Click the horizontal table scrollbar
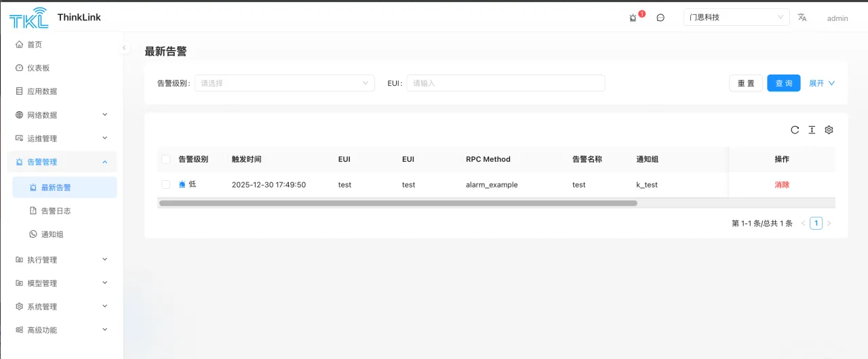 tap(398, 203)
